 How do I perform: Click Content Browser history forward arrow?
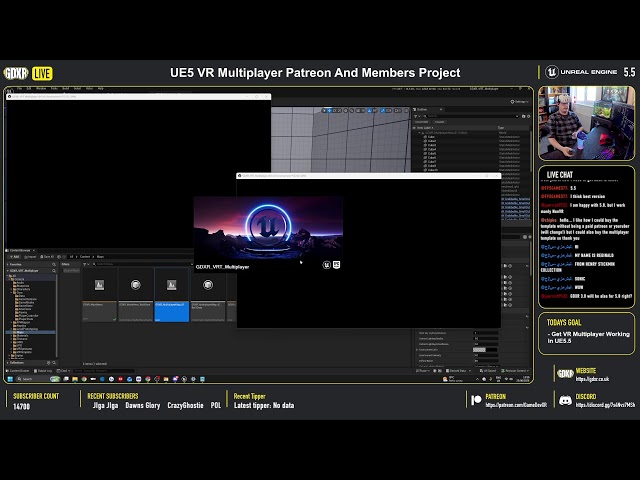point(64,257)
